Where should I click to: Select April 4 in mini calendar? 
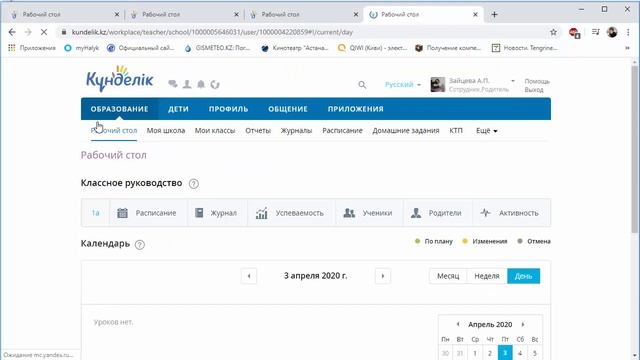[x=520, y=353]
